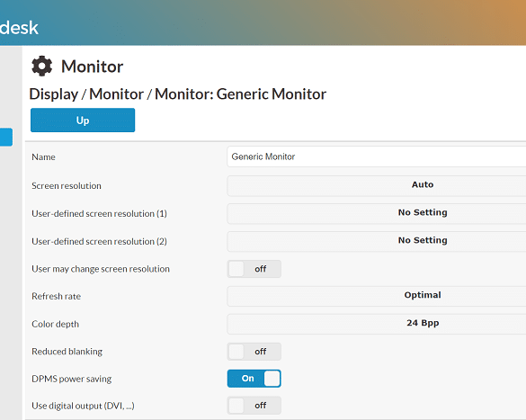Screen dimensions: 526x420
Task: Click the Display / Monitor breadcrumb title
Action: (x=177, y=94)
